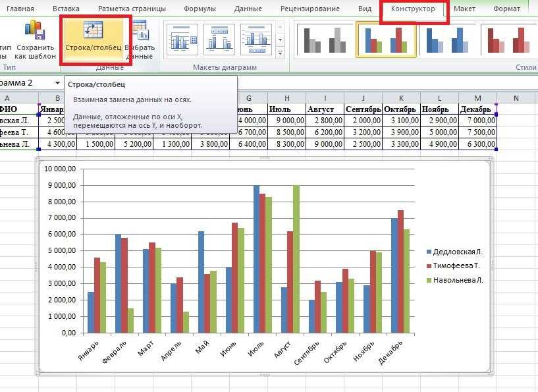The width and height of the screenshot is (538, 392).
Task: Expand the chart layouts gallery more arrow
Action: pyautogui.click(x=281, y=53)
